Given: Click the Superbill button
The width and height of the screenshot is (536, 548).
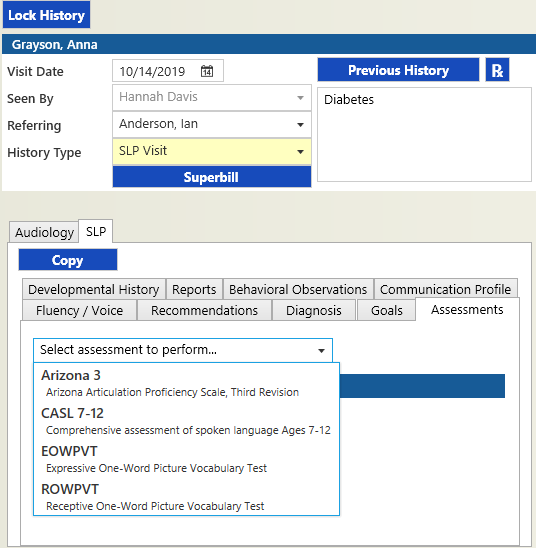Looking at the screenshot, I should coord(212,177).
